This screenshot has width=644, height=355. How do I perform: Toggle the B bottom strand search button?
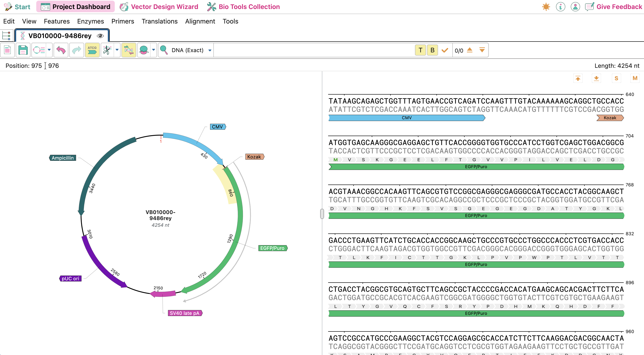(432, 50)
